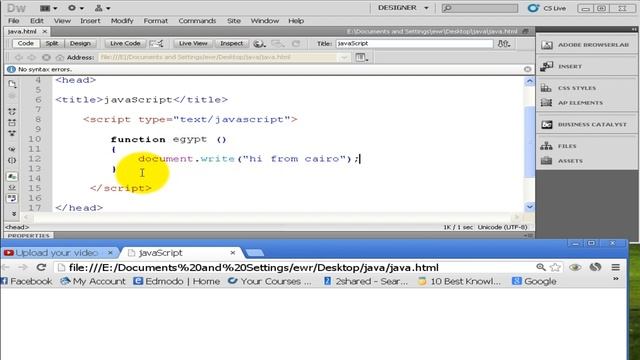The height and width of the screenshot is (360, 640).
Task: Open the Edit menu
Action: [37, 21]
